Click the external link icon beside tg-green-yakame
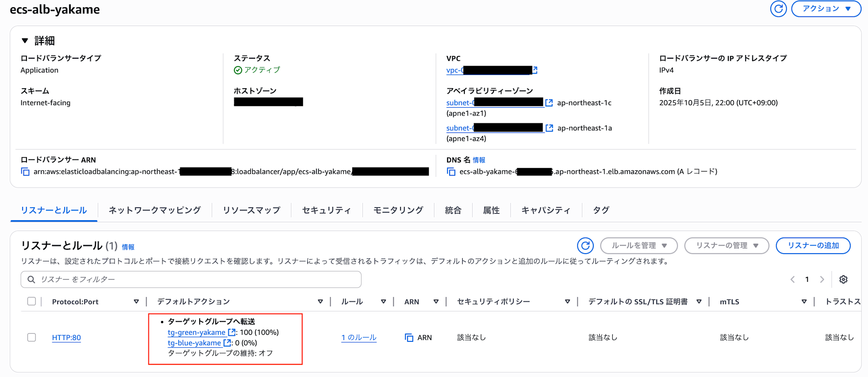Image resolution: width=868 pixels, height=377 pixels. point(232,332)
